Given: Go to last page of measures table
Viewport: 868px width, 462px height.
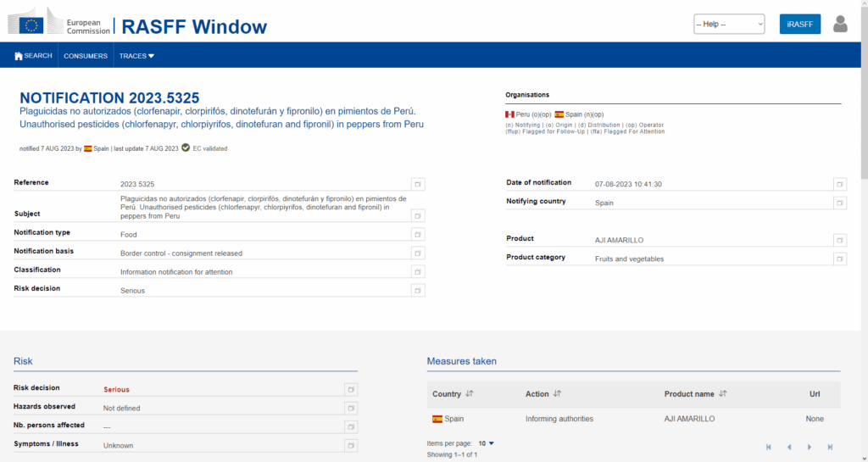Looking at the screenshot, I should point(830,447).
